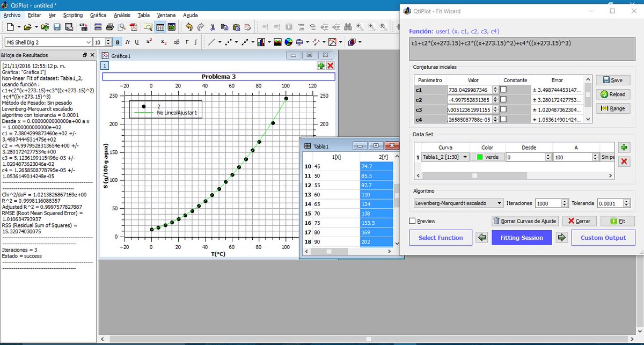Insert Greek symbols with the αβ icon
Image resolution: width=644 pixels, height=345 pixels.
(x=176, y=42)
